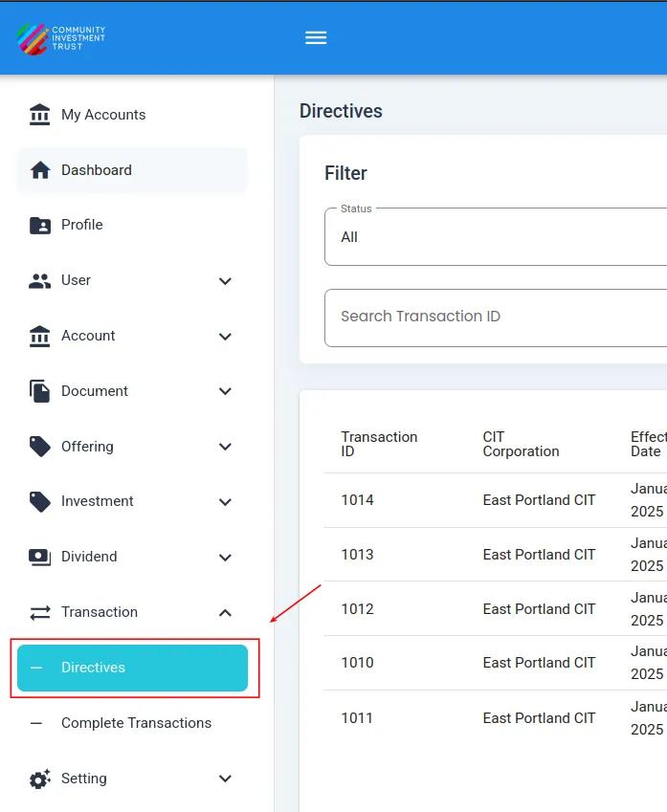Select the Directives menu item
The height and width of the screenshot is (812, 667).
(x=132, y=668)
